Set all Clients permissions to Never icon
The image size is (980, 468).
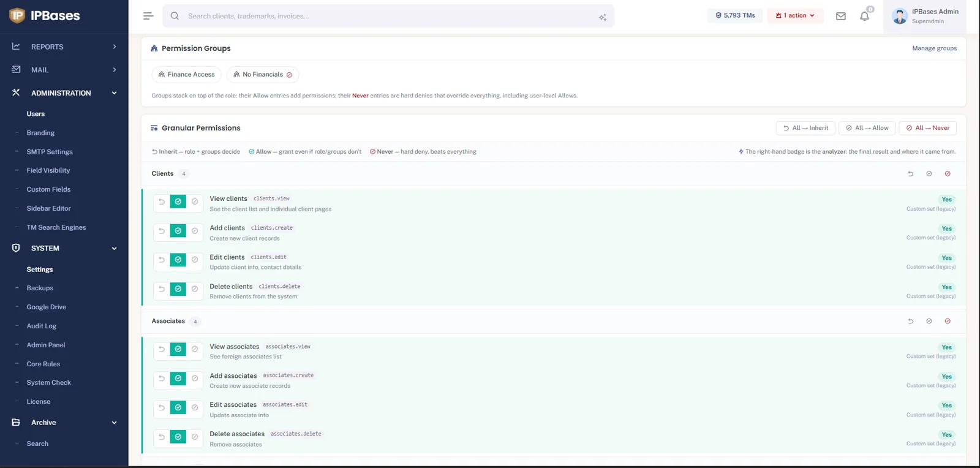[948, 174]
